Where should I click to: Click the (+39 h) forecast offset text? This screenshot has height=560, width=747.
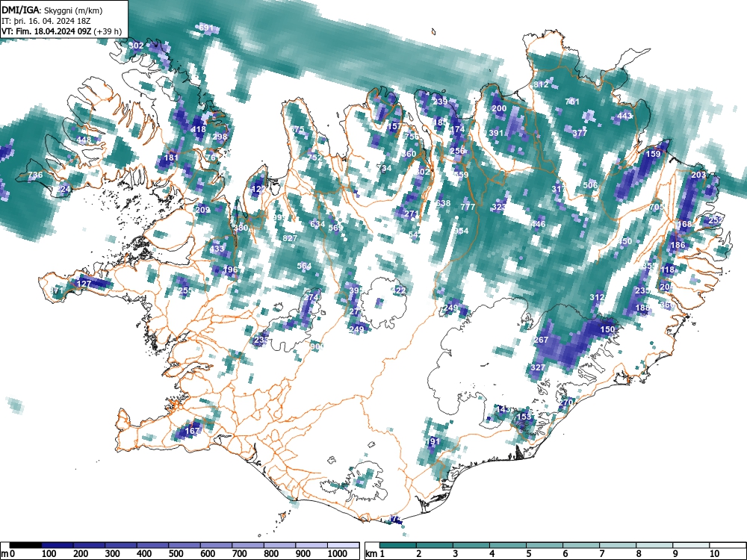(108, 31)
